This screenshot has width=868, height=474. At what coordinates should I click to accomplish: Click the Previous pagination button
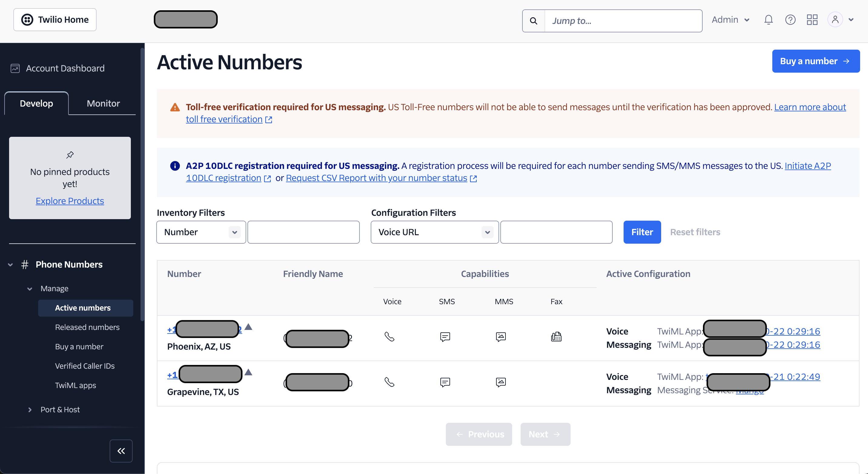pos(479,435)
